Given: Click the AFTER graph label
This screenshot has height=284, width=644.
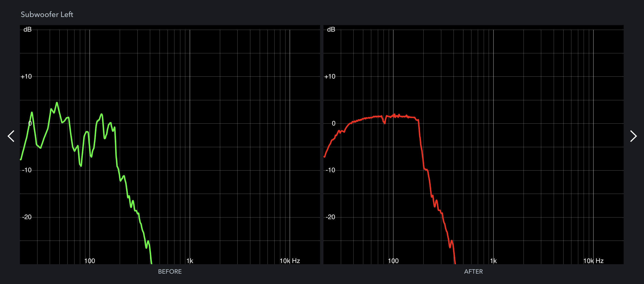Looking at the screenshot, I should pos(474,271).
